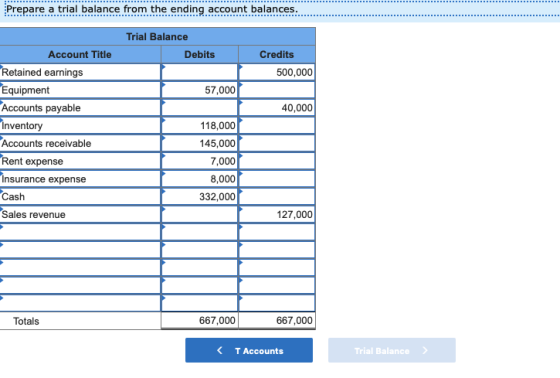Click the Insurance expense debit field 8,000
The image size is (560, 378).
200,179
